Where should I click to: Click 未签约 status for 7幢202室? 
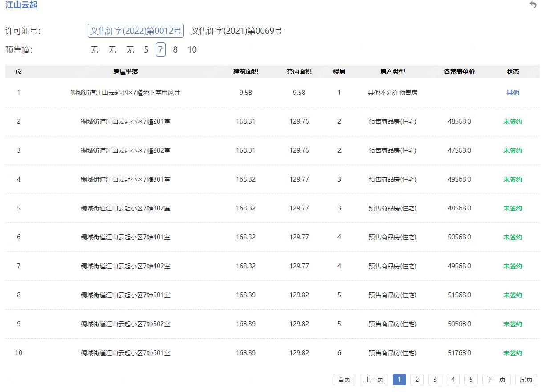point(513,150)
